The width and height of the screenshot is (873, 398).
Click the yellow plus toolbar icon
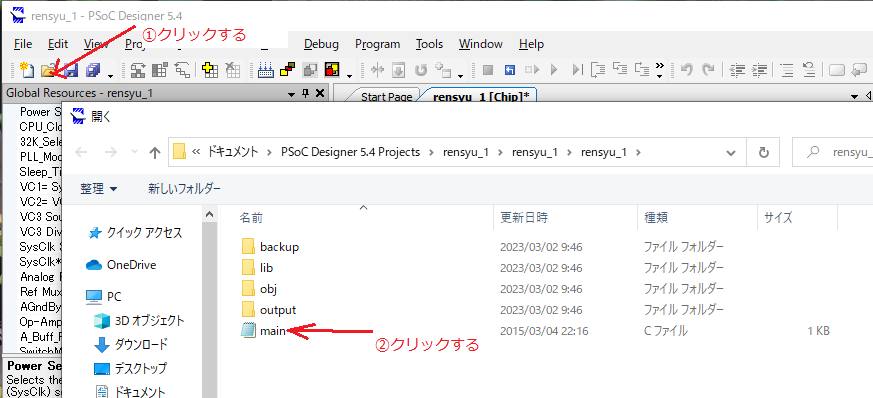[210, 70]
